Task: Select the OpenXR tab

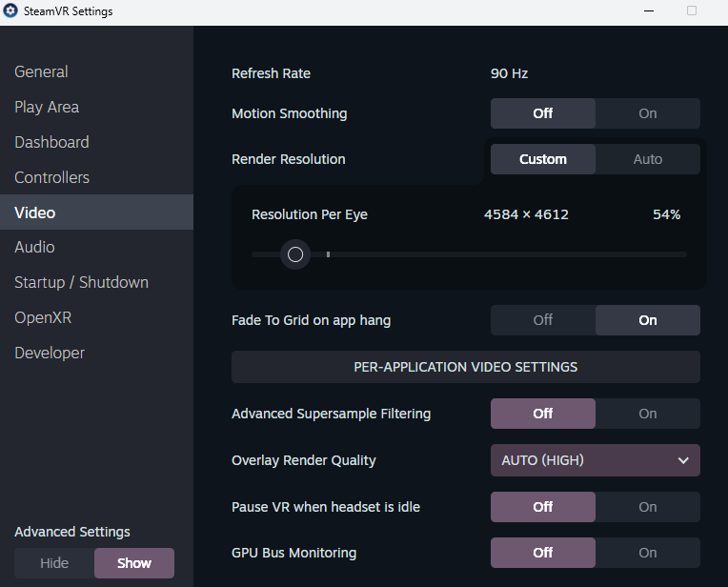Action: [43, 317]
